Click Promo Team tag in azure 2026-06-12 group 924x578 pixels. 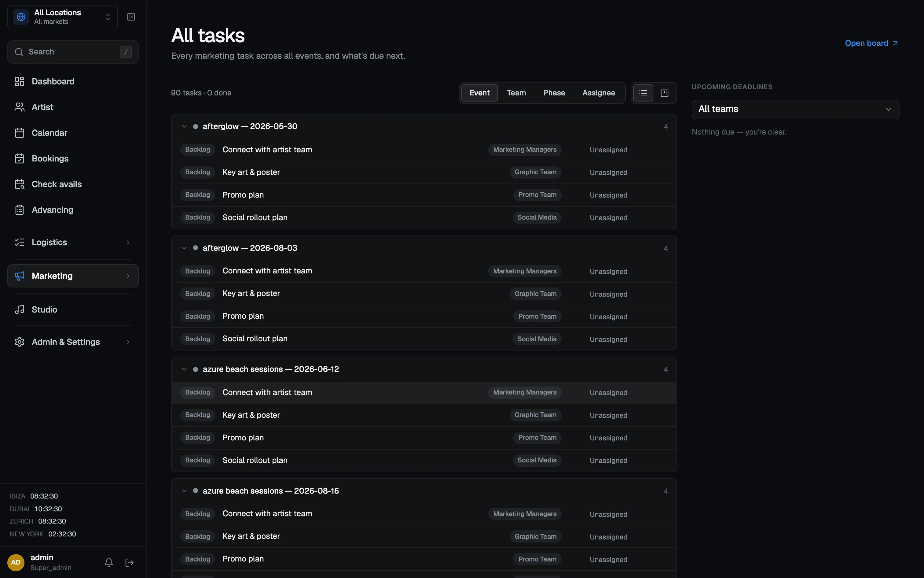click(537, 438)
